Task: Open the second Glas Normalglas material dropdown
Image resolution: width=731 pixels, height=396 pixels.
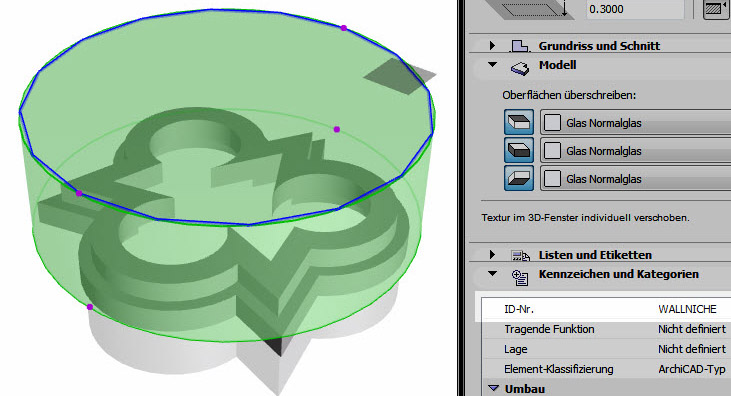Action: (635, 151)
